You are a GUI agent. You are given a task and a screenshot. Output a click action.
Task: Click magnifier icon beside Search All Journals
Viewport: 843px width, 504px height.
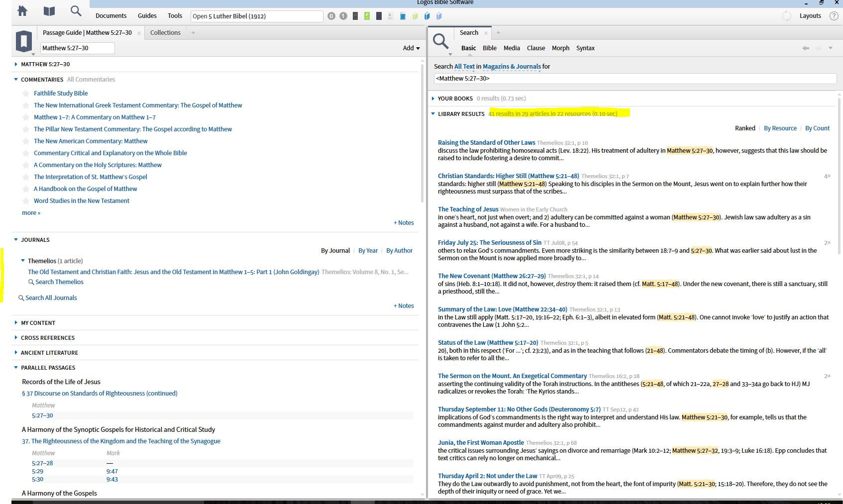coord(21,298)
